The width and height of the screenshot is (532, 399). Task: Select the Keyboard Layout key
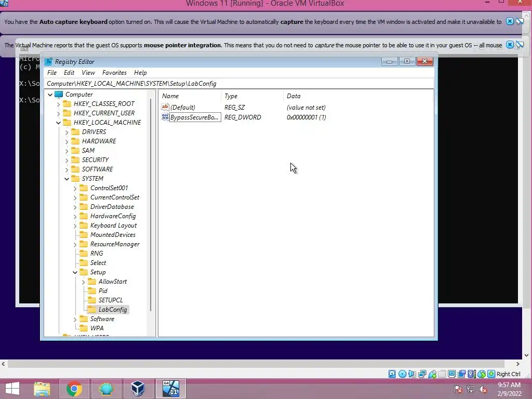113,225
